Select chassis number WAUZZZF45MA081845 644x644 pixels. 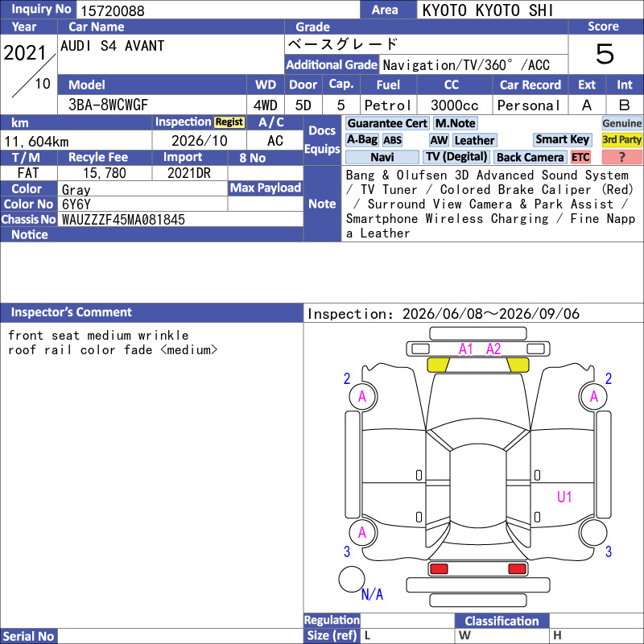pos(123,220)
